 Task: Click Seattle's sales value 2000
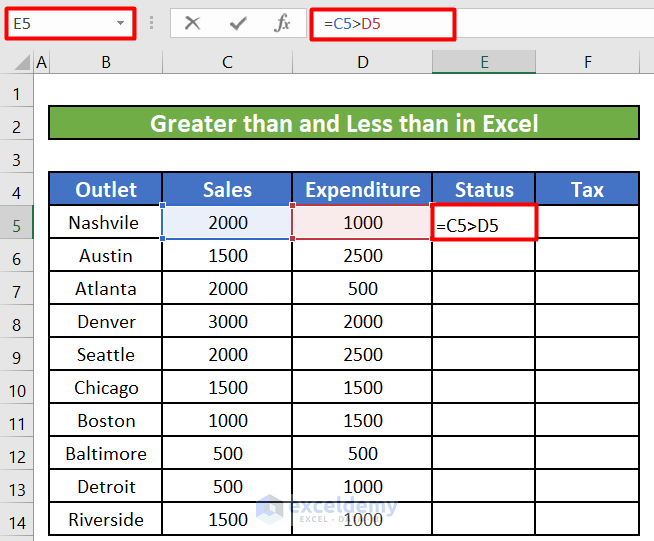pos(227,354)
